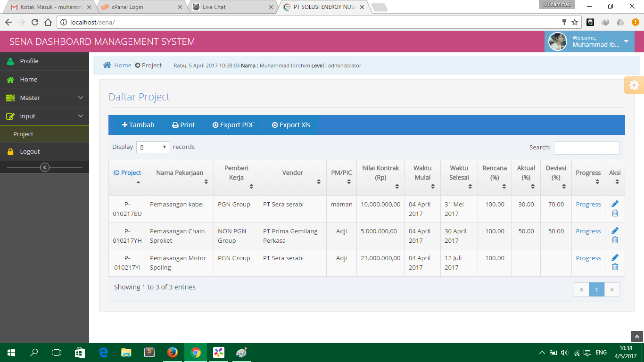Open File Explorer from taskbar

point(126,353)
